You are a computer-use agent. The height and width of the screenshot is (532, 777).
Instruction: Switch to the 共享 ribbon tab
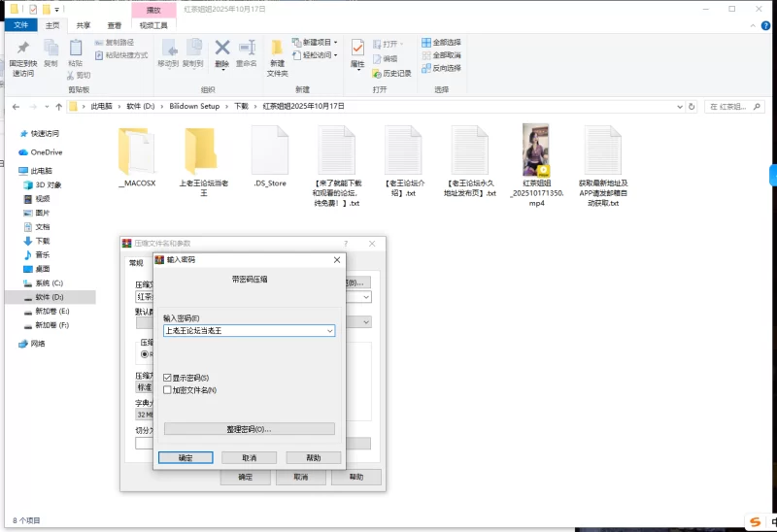point(84,26)
